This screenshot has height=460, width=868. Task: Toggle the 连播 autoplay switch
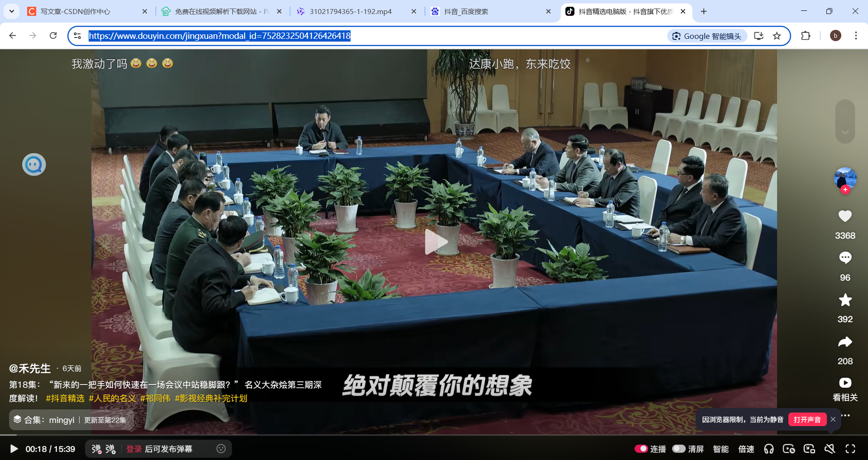[641, 449]
